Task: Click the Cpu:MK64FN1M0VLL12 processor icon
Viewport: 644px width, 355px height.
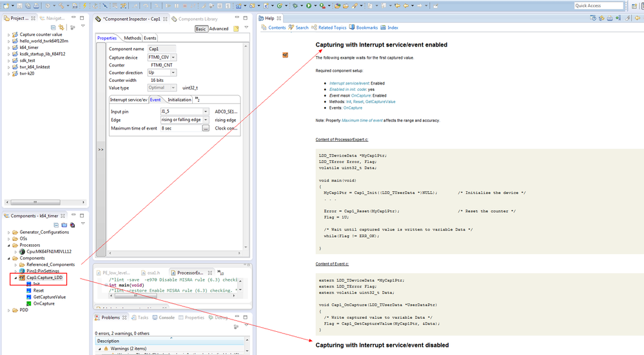Action: pos(22,251)
